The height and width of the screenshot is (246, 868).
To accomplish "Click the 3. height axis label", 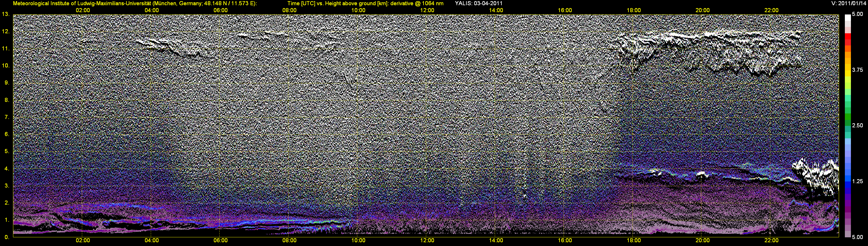I will (6, 186).
